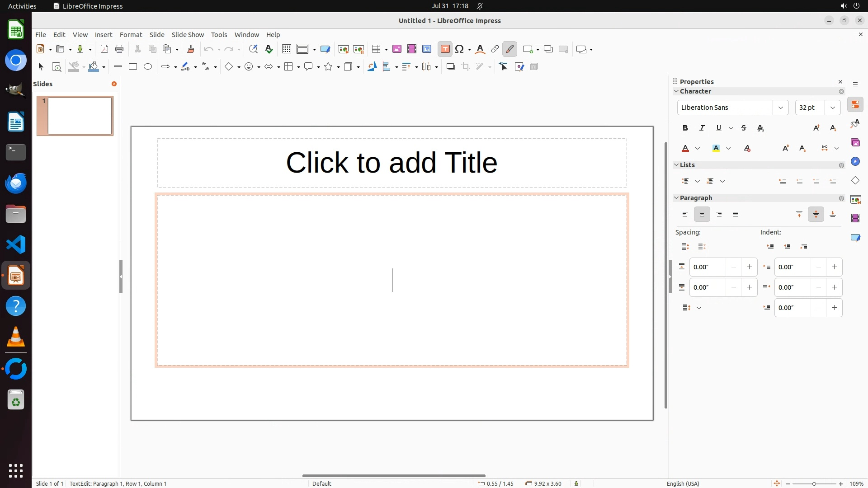Select the Ellipse drawing tool
The height and width of the screenshot is (488, 868).
point(148,67)
